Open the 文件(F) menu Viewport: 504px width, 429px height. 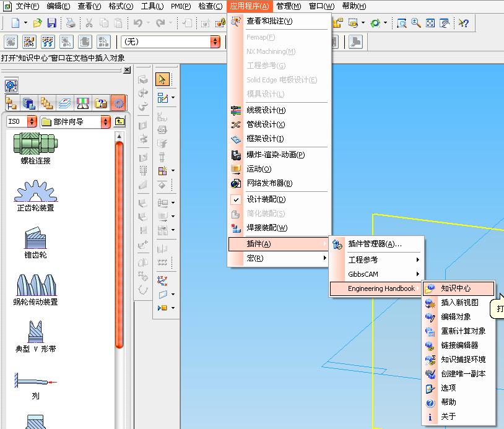[x=27, y=6]
